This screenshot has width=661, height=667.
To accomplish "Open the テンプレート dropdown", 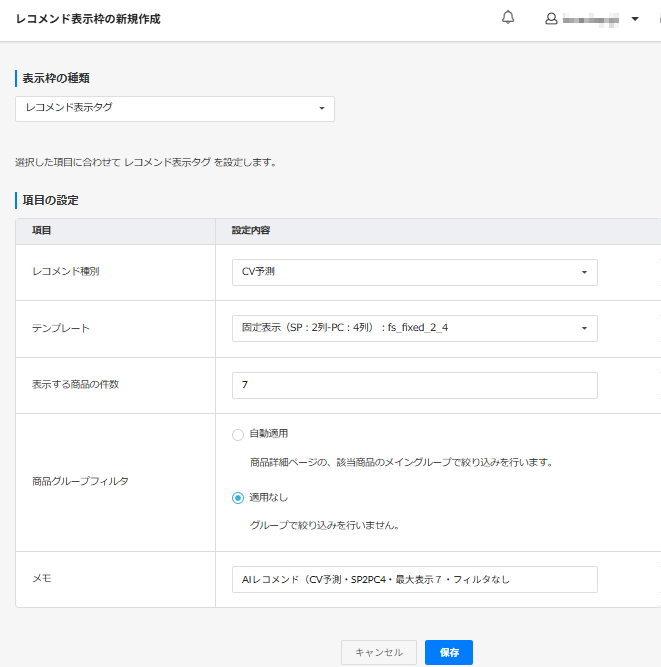I will [415, 328].
